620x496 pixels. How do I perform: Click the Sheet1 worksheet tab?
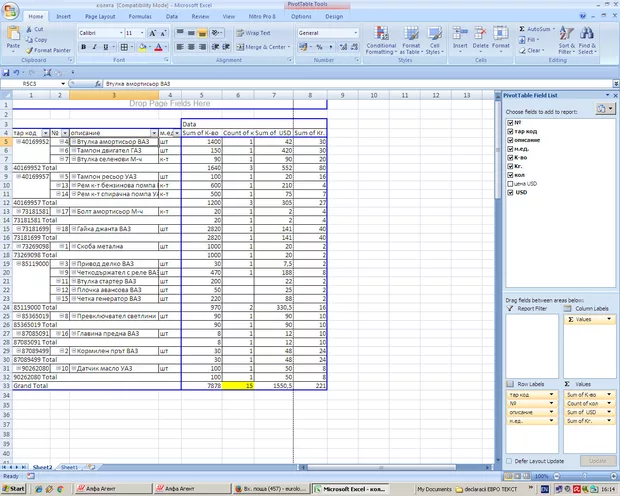(x=69, y=467)
